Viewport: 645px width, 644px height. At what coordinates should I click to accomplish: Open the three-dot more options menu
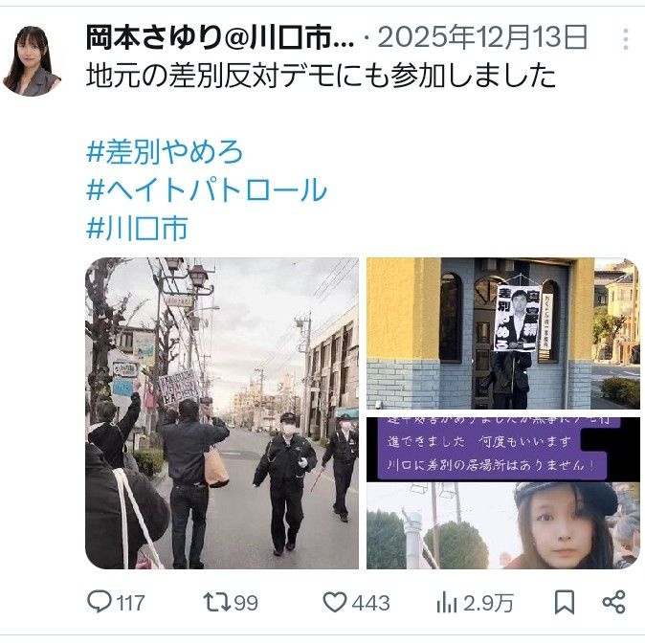point(626,39)
